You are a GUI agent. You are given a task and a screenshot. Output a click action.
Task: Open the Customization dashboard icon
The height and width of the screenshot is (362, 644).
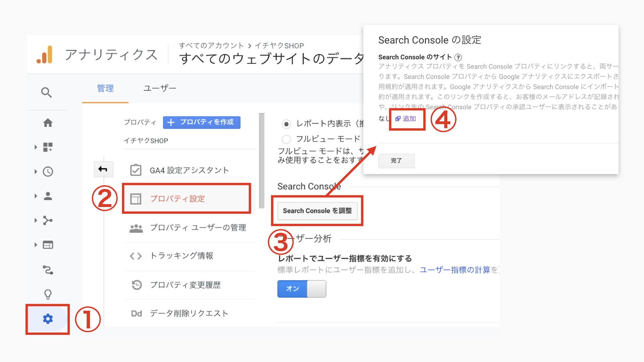(x=48, y=147)
